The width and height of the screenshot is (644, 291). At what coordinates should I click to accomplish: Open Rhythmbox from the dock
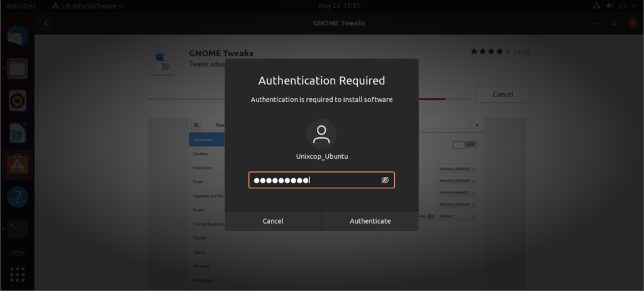tap(17, 100)
